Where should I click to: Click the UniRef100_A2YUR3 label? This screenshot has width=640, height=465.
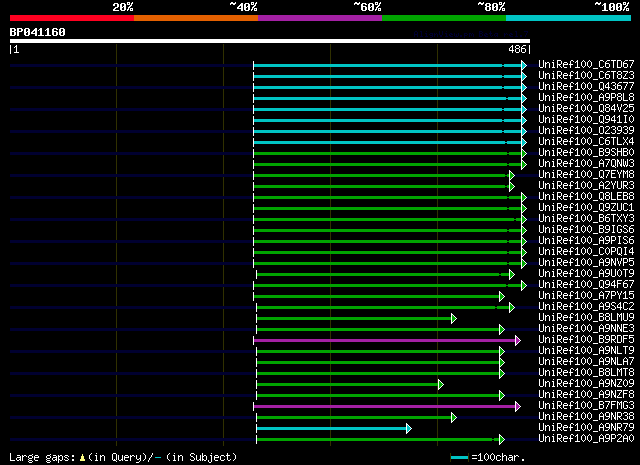coord(586,185)
